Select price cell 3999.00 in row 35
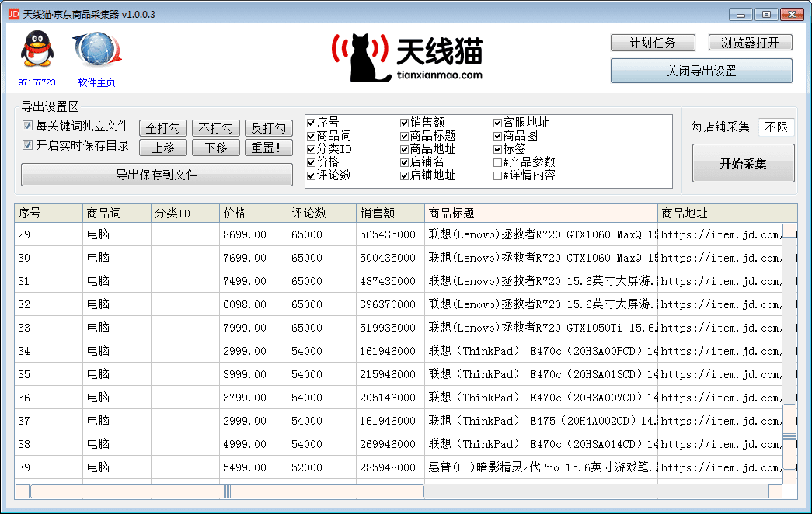 point(254,374)
